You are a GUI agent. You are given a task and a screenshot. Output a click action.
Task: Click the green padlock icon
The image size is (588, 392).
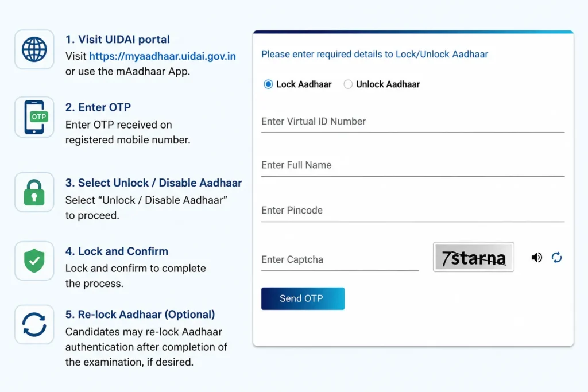click(x=34, y=193)
